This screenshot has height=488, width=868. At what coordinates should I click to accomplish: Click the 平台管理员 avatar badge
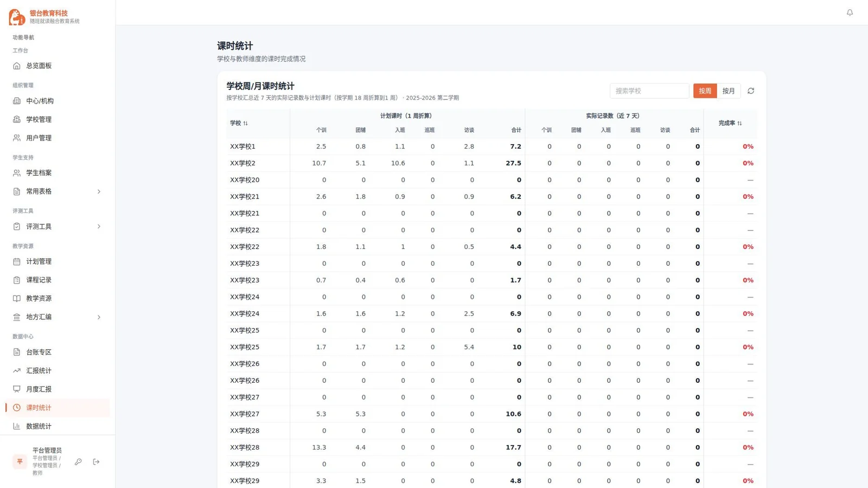tap(20, 461)
